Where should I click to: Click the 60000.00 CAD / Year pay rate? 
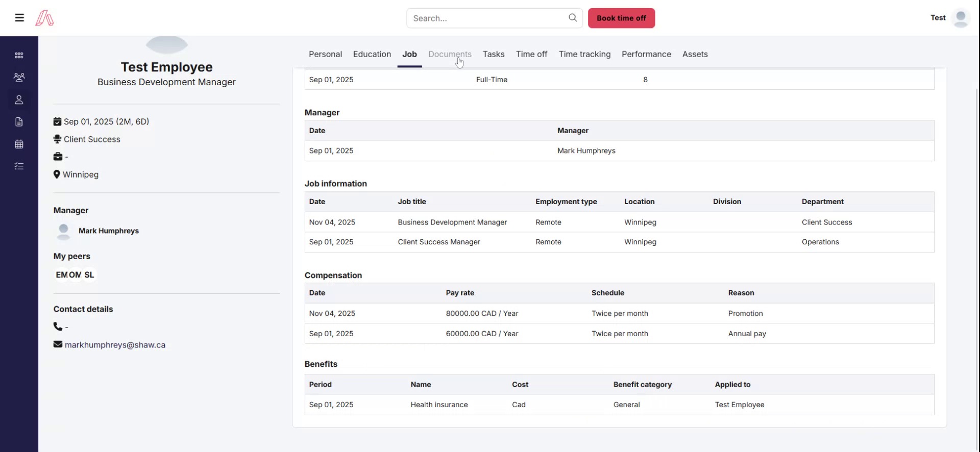click(482, 334)
